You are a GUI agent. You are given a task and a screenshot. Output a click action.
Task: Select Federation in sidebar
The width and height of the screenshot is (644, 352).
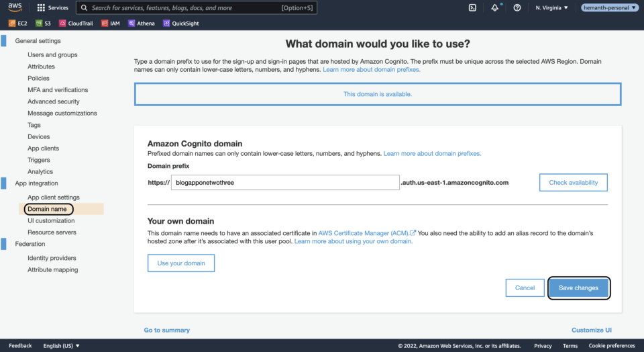click(x=30, y=244)
